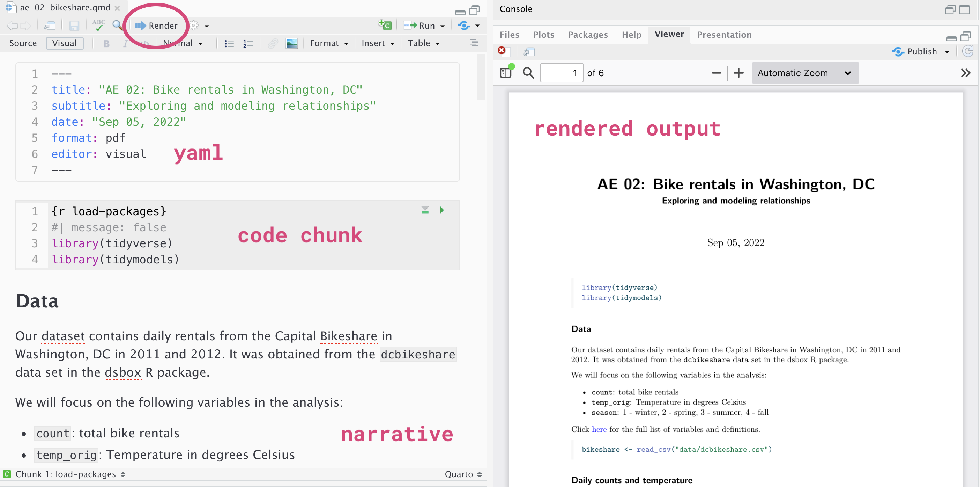Open the Run dropdown menu
This screenshot has height=487, width=980.
[x=442, y=25]
